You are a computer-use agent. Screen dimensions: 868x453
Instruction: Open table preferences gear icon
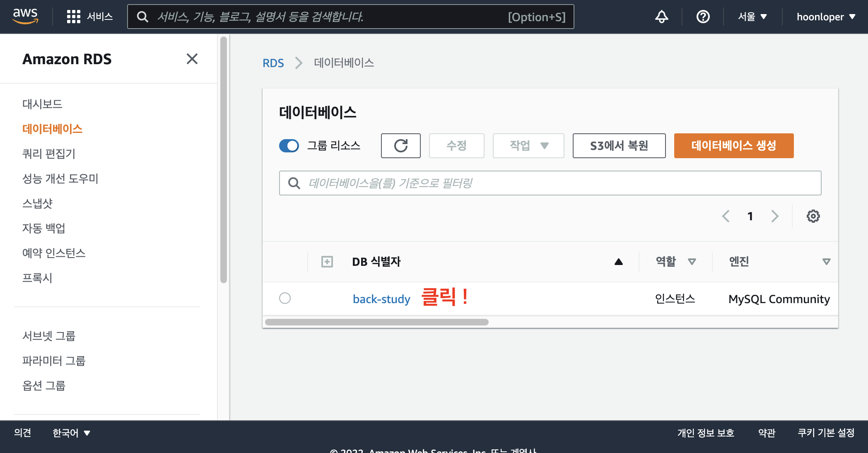click(x=813, y=216)
